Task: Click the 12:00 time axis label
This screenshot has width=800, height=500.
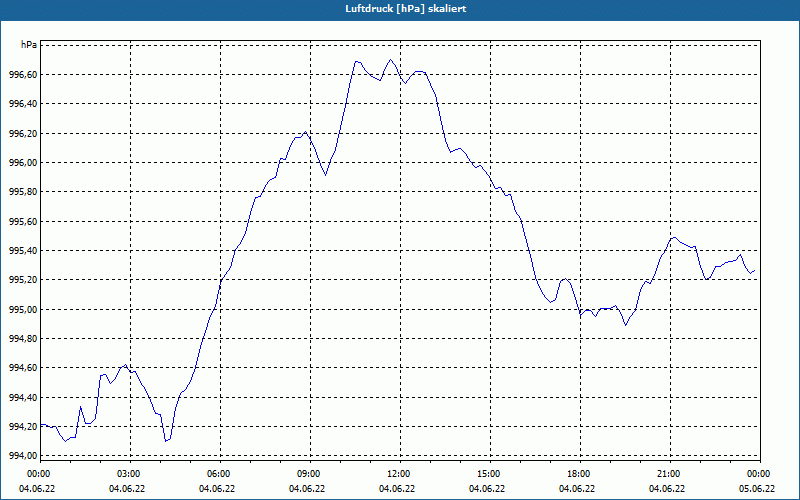Action: point(400,474)
